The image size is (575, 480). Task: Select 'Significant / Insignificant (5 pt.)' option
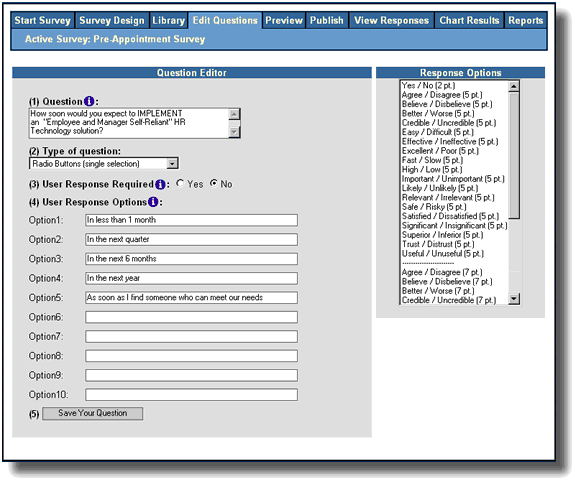coord(454,226)
